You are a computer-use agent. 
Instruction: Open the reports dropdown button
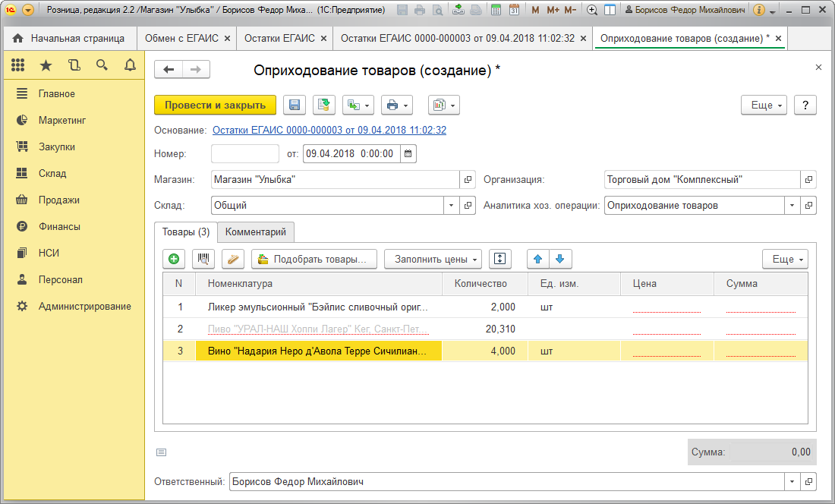(444, 106)
